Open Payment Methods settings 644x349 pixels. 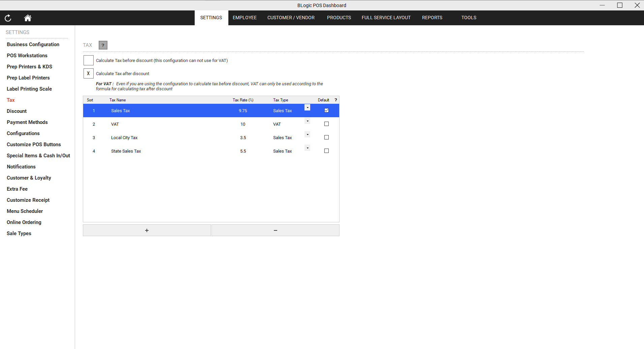pyautogui.click(x=27, y=122)
